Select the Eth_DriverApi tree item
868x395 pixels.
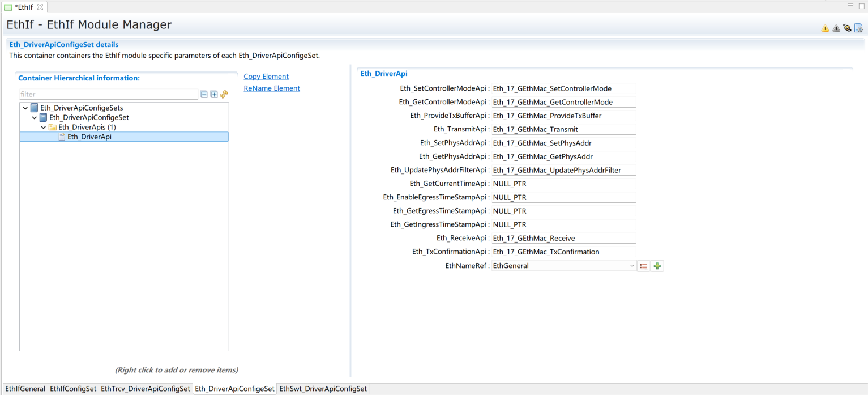click(x=89, y=137)
